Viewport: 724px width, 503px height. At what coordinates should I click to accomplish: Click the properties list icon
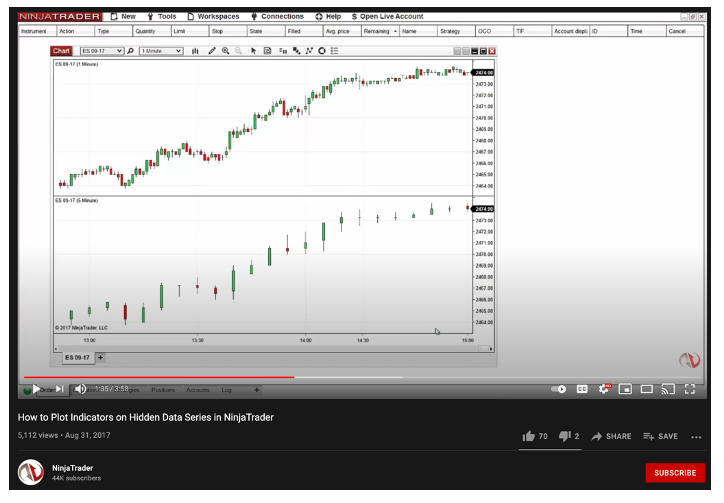(335, 51)
